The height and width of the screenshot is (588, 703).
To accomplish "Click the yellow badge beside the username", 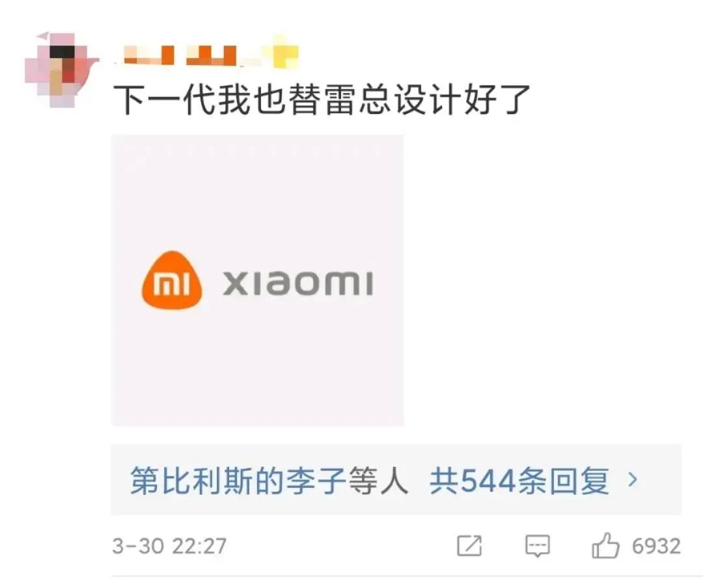I will point(282,52).
